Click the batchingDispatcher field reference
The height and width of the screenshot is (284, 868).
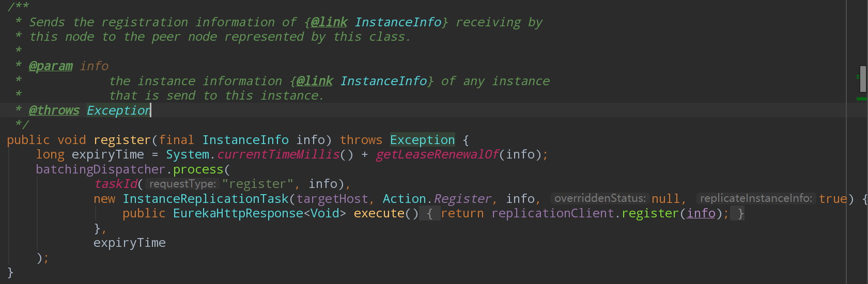[x=100, y=169]
